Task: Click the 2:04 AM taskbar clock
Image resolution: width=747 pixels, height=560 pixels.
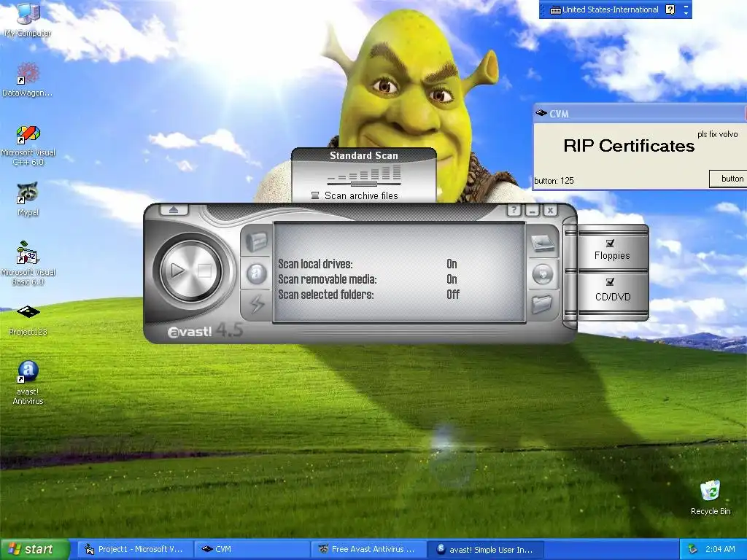Action: click(x=720, y=549)
